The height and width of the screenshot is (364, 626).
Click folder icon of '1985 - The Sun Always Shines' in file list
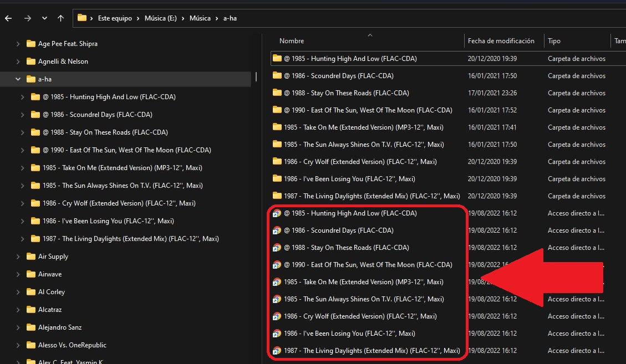(277, 144)
